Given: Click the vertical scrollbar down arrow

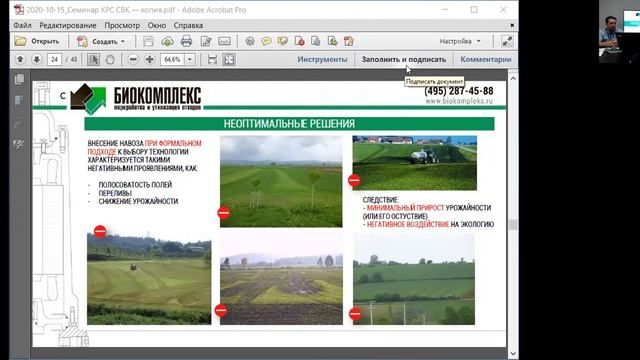Looking at the screenshot, I should click(513, 353).
